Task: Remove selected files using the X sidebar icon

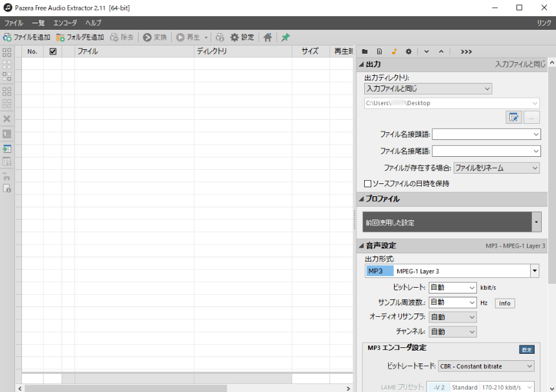Action: point(7,119)
